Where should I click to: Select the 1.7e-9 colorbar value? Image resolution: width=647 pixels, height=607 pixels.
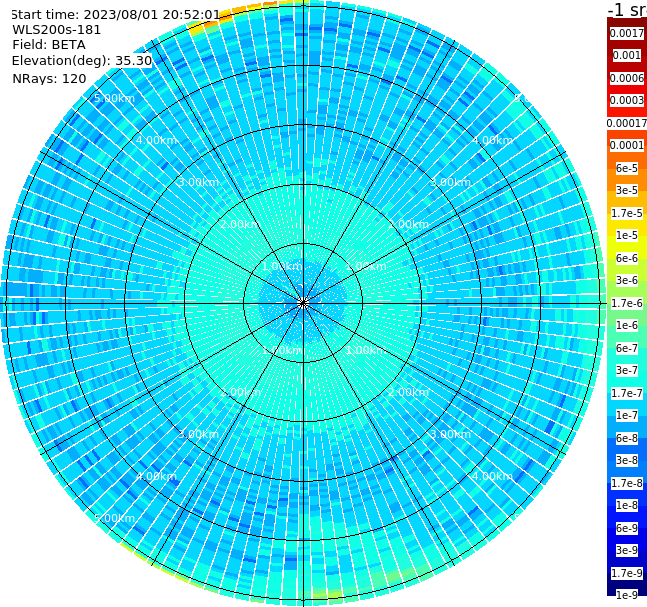627,573
